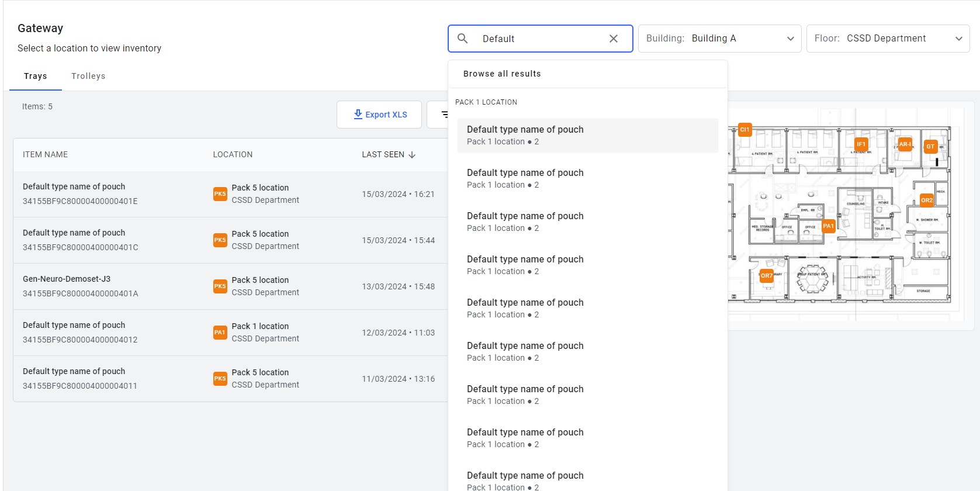Click the Export XLS button
The height and width of the screenshot is (491, 980).
coord(379,115)
